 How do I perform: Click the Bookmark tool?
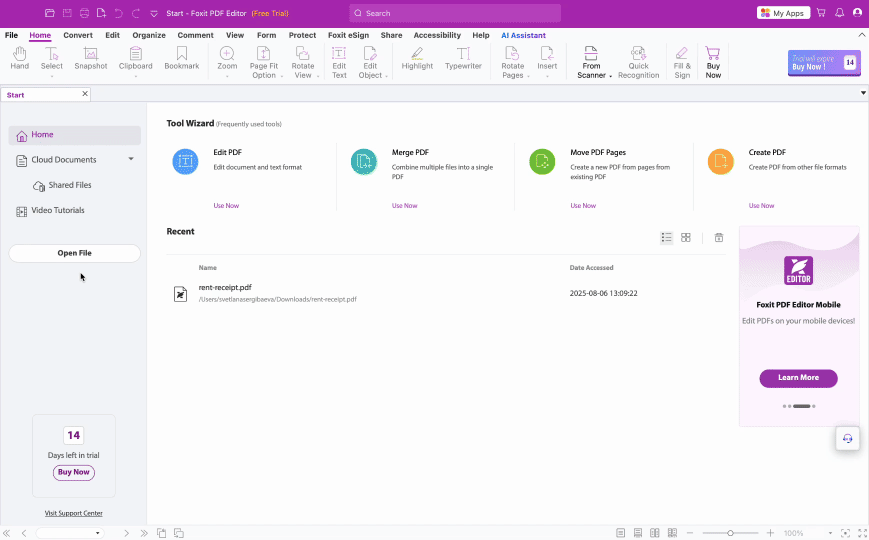(182, 59)
